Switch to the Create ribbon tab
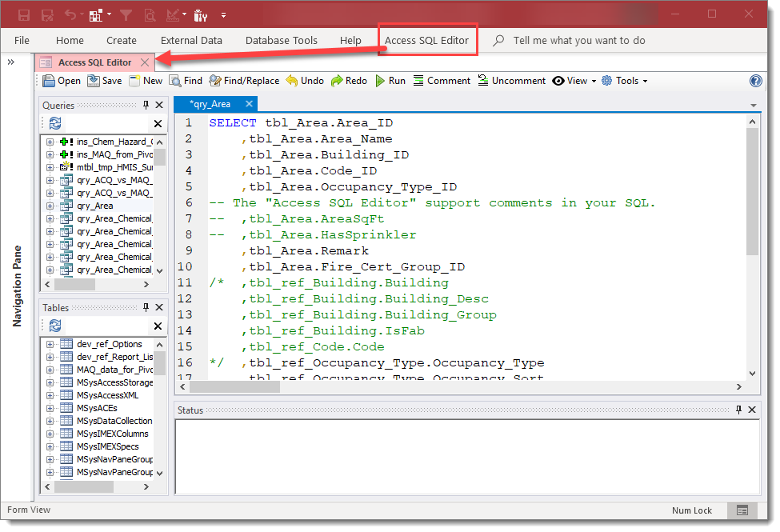780x532 pixels. (x=122, y=40)
